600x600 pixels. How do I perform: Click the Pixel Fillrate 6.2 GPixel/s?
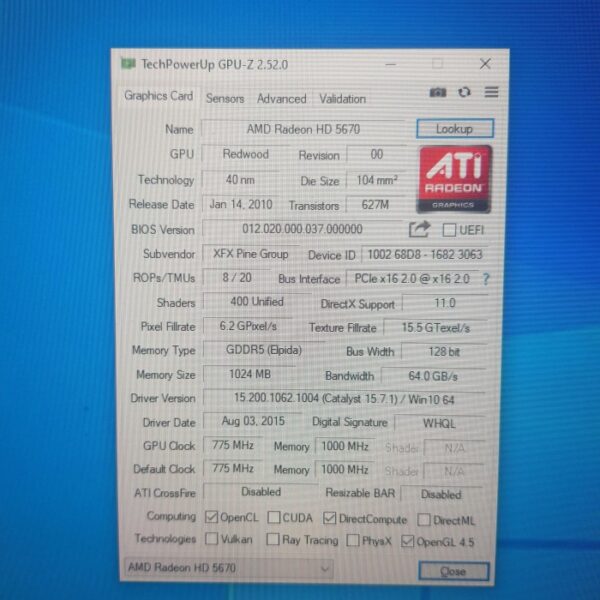[248, 326]
